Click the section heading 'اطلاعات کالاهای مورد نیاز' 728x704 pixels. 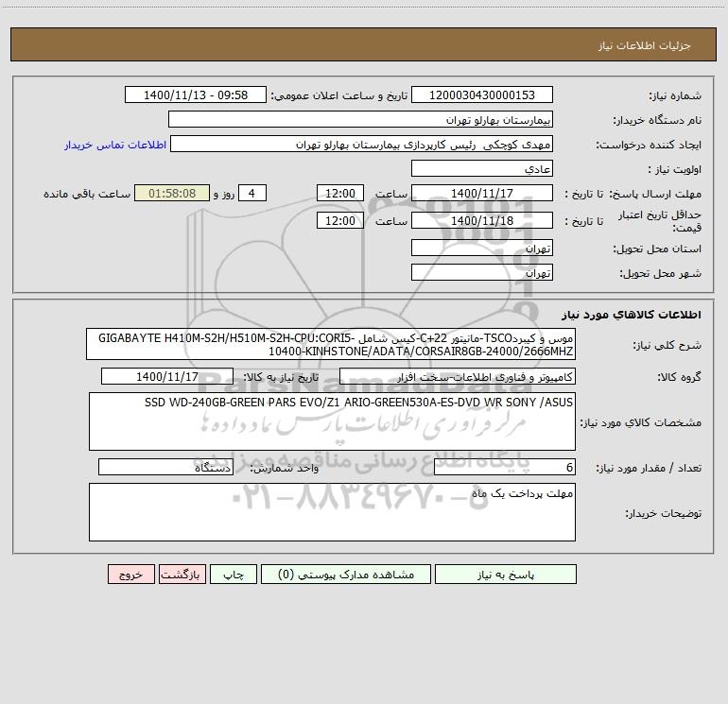[x=632, y=315]
